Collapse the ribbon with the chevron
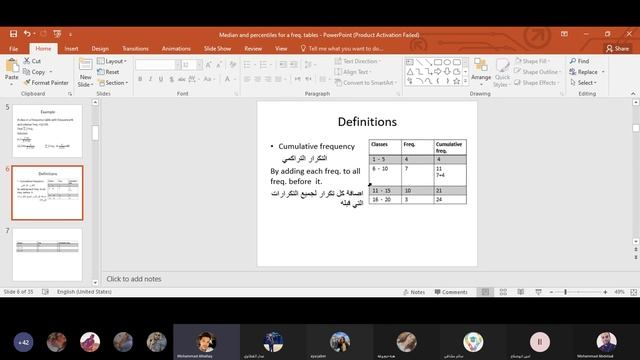640x360 pixels. [x=633, y=93]
